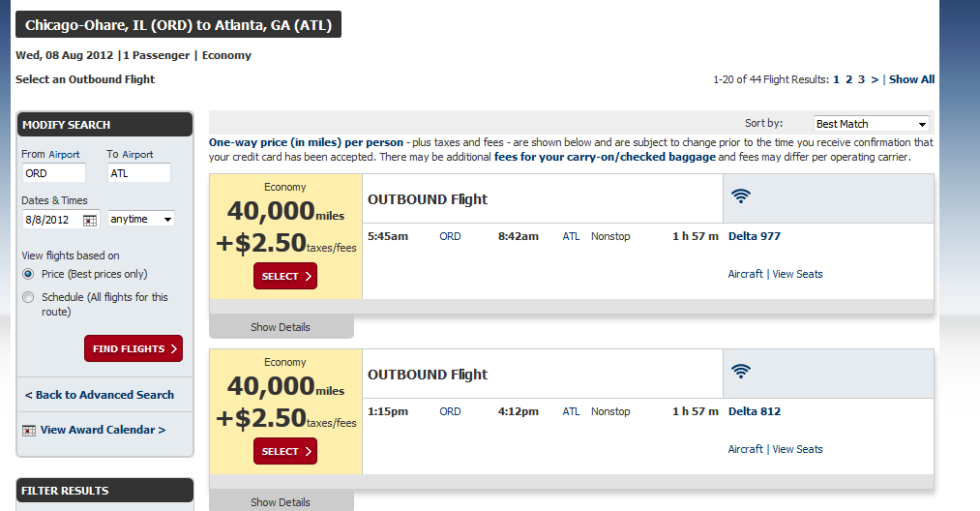Click the To airport input field

(x=138, y=173)
